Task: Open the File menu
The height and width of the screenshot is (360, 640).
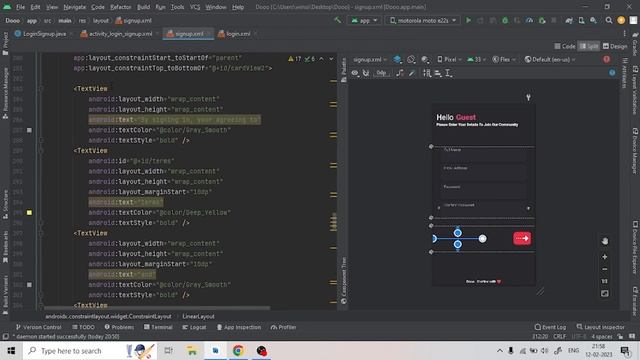Action: (x=20, y=7)
